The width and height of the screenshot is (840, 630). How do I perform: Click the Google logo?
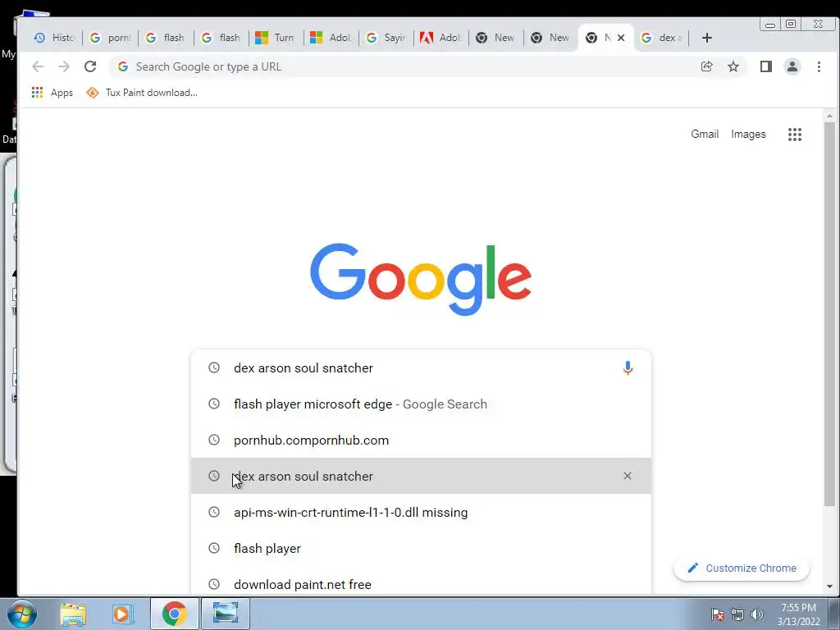pyautogui.click(x=421, y=279)
